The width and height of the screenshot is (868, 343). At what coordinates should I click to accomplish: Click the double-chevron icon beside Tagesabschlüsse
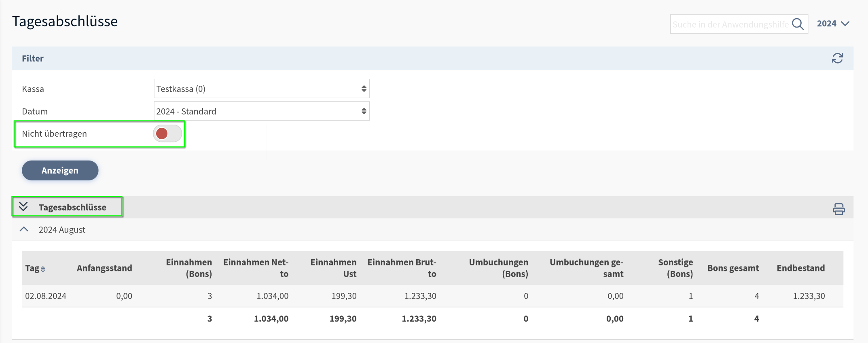(23, 207)
